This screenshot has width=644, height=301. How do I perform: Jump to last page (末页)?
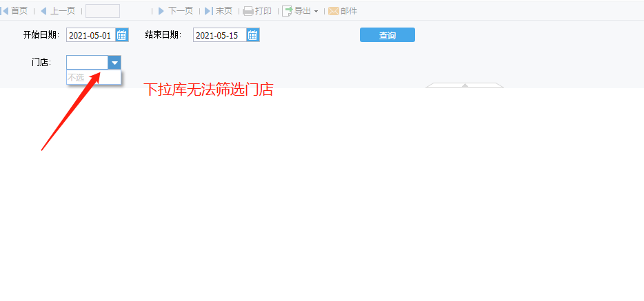pos(219,11)
